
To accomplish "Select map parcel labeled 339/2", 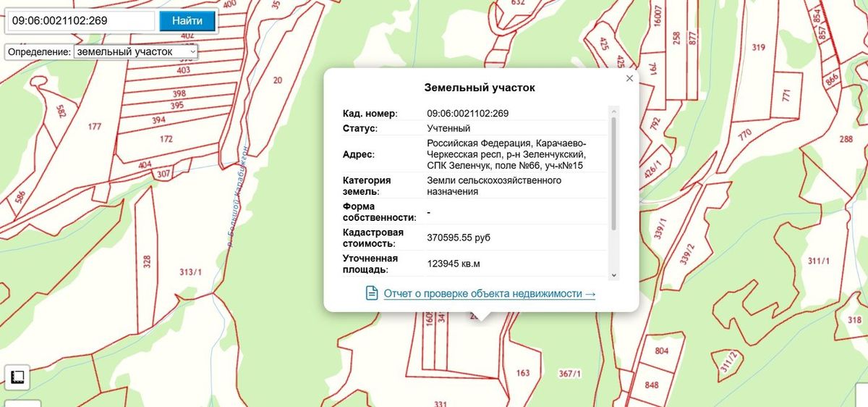I will [687, 255].
